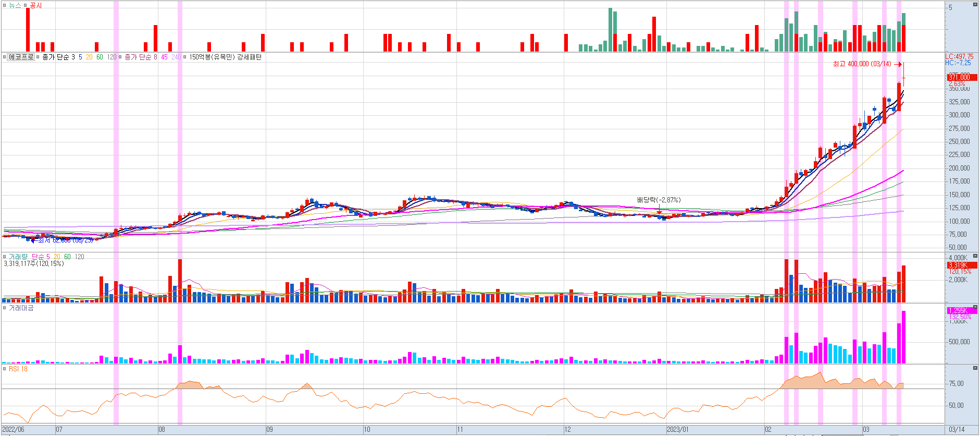The image size is (980, 436).
Task: Open the 150억봉(유목민) 강세패턴 indicator label
Action: (225, 57)
